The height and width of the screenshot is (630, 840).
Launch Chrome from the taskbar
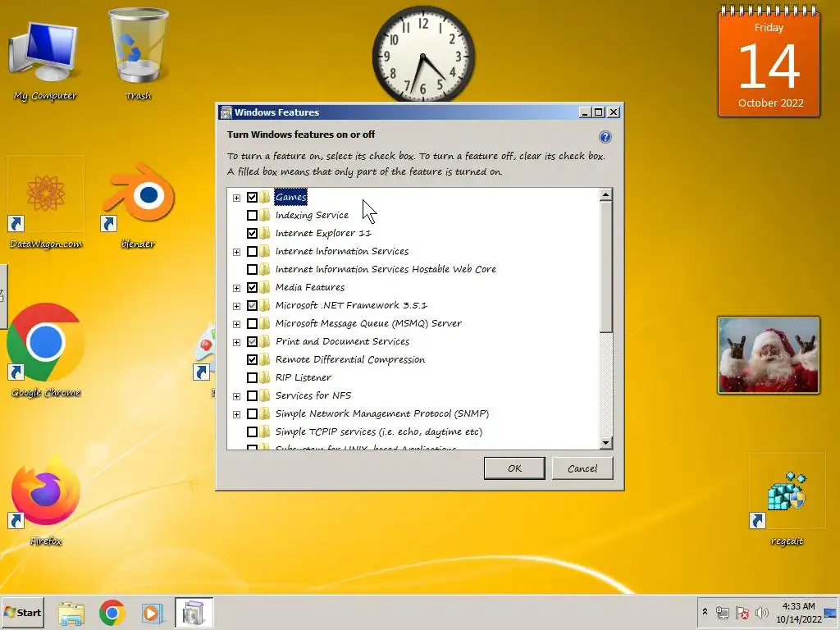point(112,613)
